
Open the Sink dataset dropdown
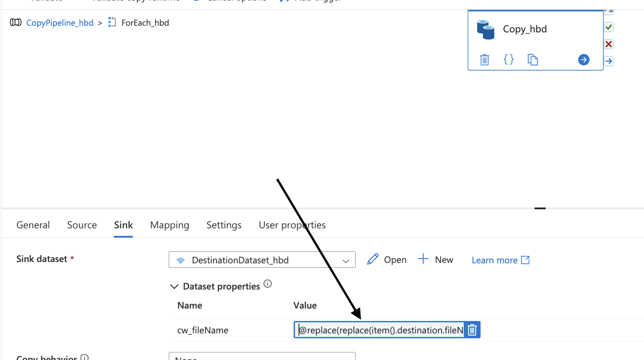tap(345, 261)
